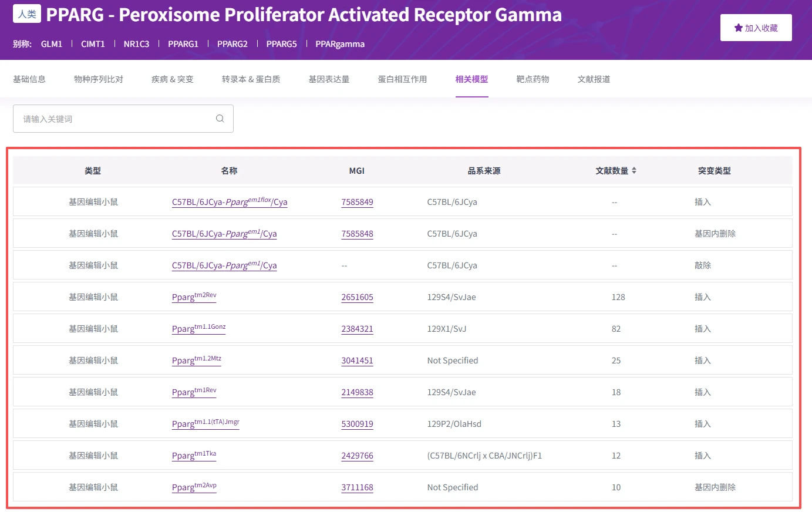Image resolution: width=812 pixels, height=512 pixels.
Task: Open the Pparg tm1Tka model link
Action: [194, 456]
